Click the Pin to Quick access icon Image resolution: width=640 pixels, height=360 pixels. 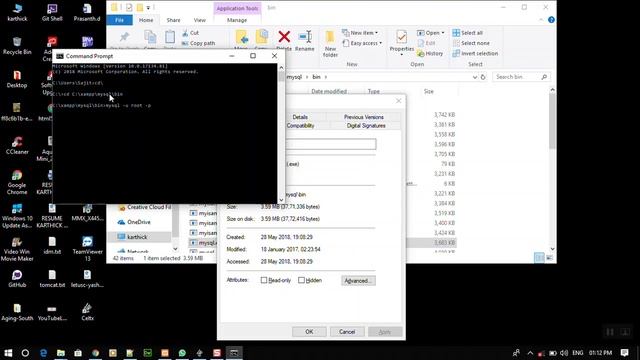[x=124, y=38]
